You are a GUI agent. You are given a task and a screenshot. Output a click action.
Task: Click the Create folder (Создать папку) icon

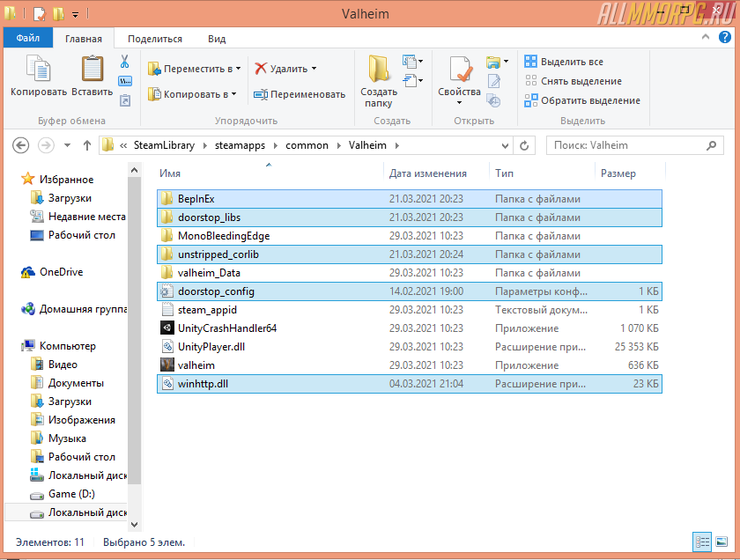tap(379, 69)
